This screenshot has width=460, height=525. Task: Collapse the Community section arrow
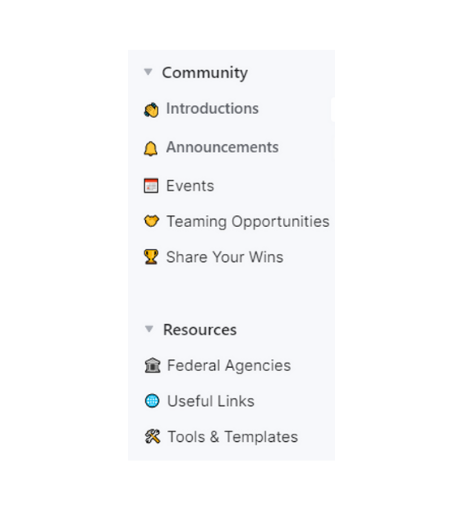pos(148,72)
